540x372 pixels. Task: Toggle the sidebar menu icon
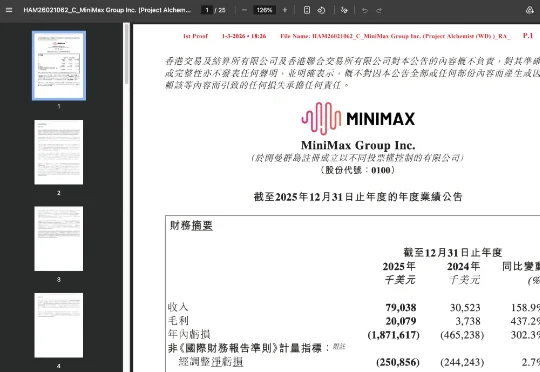coord(9,10)
